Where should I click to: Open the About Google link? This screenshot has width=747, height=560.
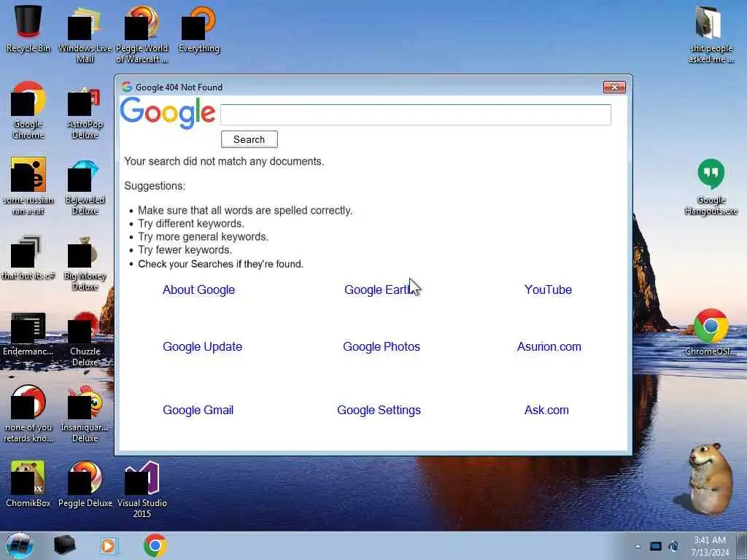pos(198,289)
